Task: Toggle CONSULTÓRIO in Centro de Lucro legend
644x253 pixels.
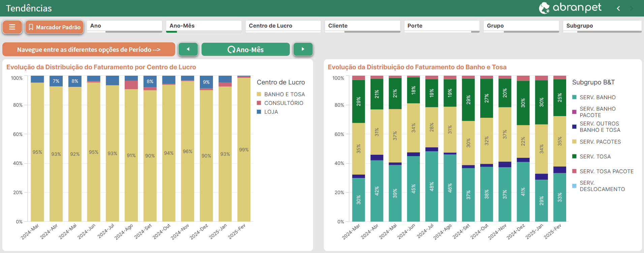Action: click(x=283, y=103)
